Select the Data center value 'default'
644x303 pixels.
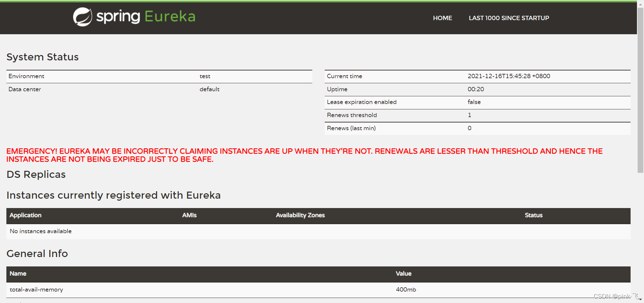209,89
